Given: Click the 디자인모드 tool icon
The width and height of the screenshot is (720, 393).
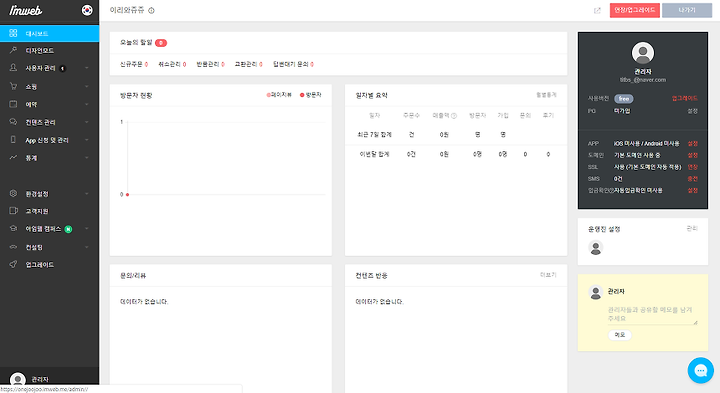Looking at the screenshot, I should coord(13,50).
